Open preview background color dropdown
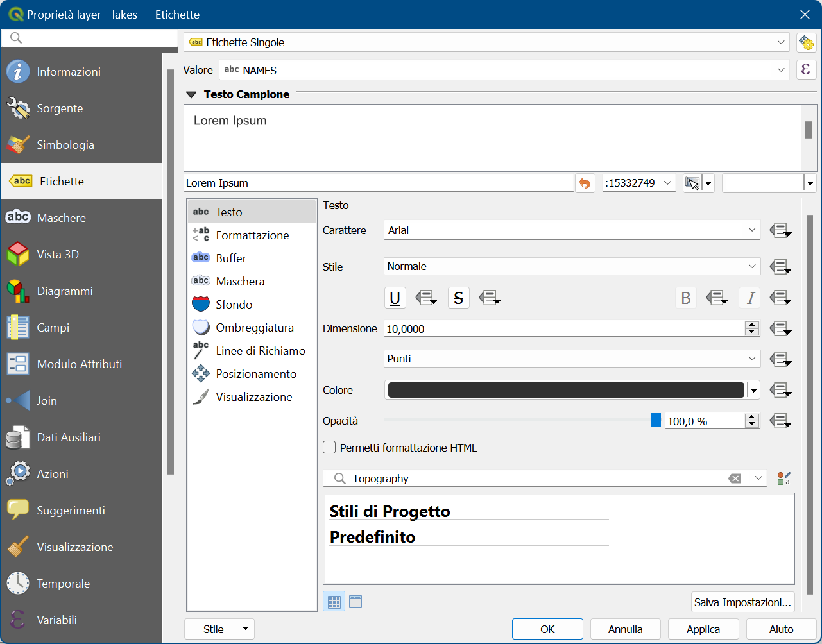Viewport: 822px width, 644px height. (809, 183)
